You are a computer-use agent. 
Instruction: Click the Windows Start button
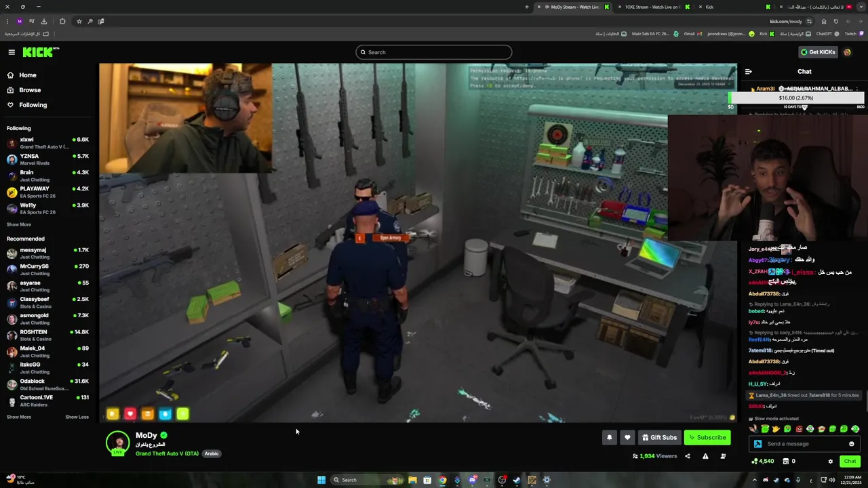pyautogui.click(x=321, y=480)
